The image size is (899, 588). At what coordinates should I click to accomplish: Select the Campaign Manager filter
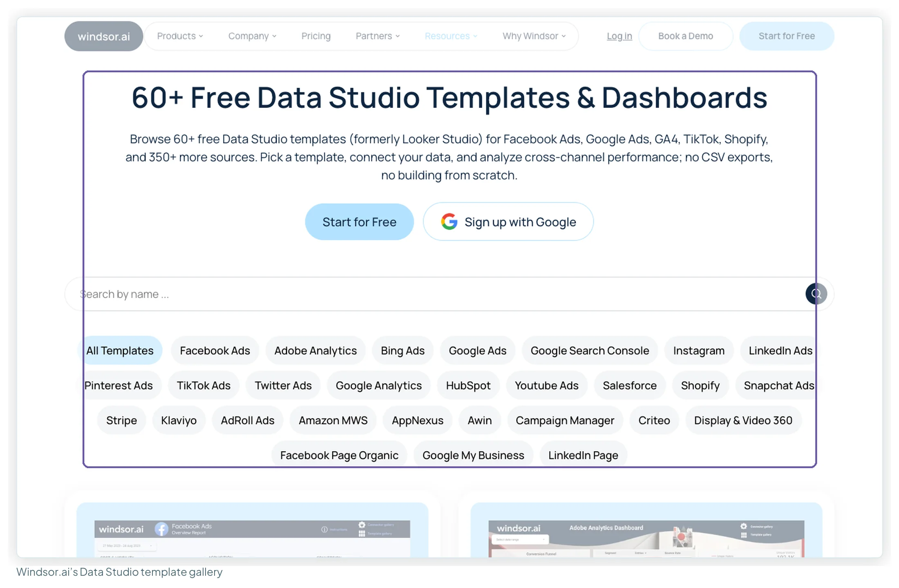pos(565,420)
